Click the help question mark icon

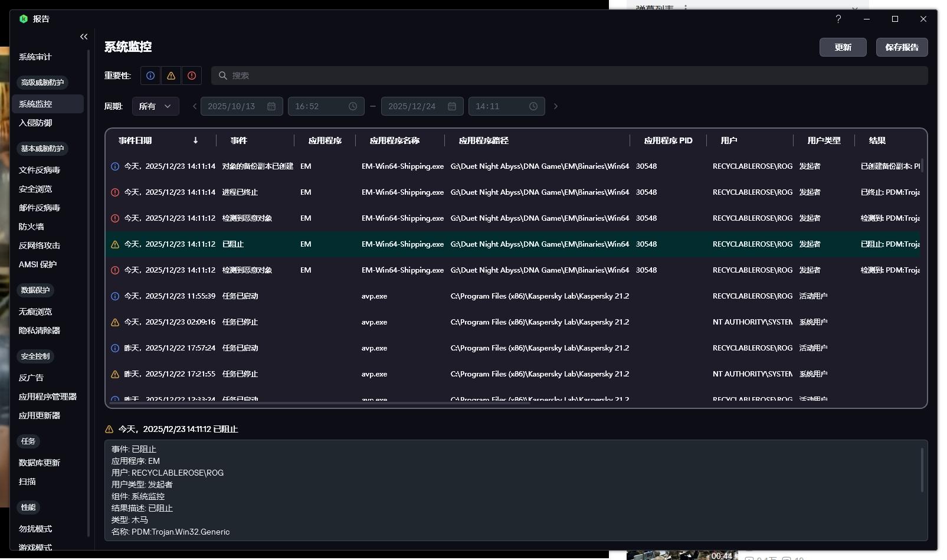click(838, 19)
